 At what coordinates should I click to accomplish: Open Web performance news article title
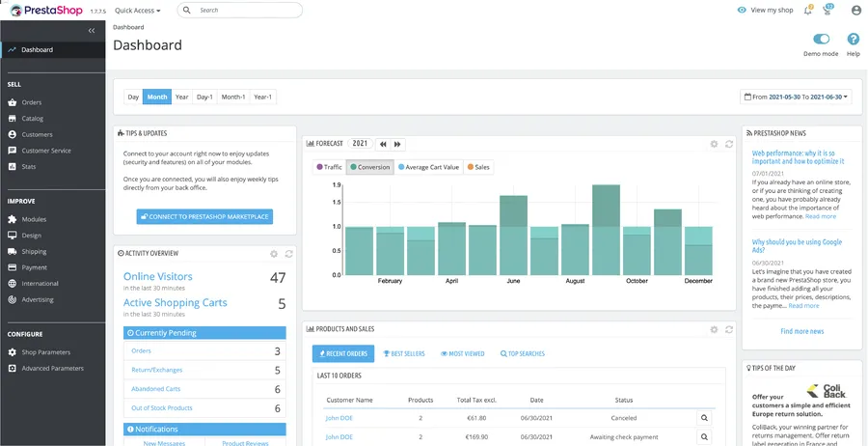(x=799, y=157)
